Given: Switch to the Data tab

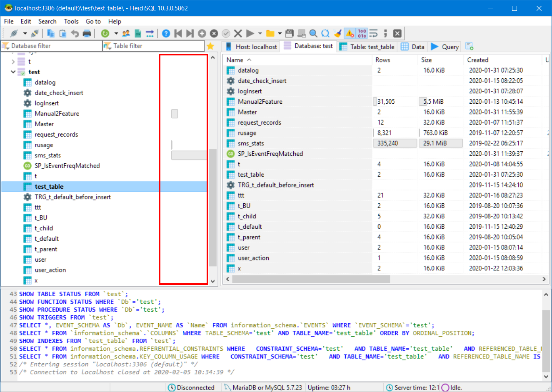Looking at the screenshot, I should tap(412, 46).
